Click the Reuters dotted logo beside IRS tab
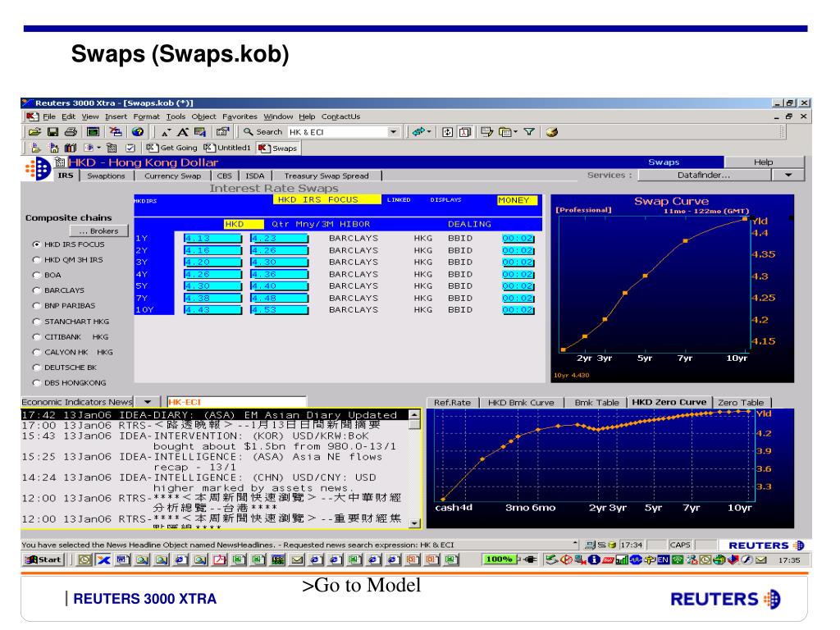 tap(38, 169)
